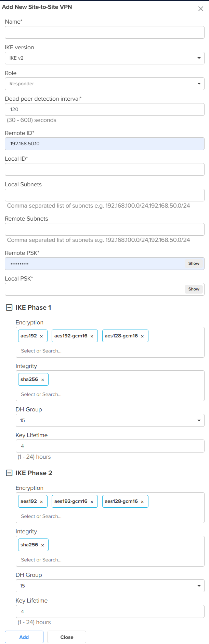
Task: Remove aes192 tag from Phase 2 Encryption
Action: (x=41, y=502)
